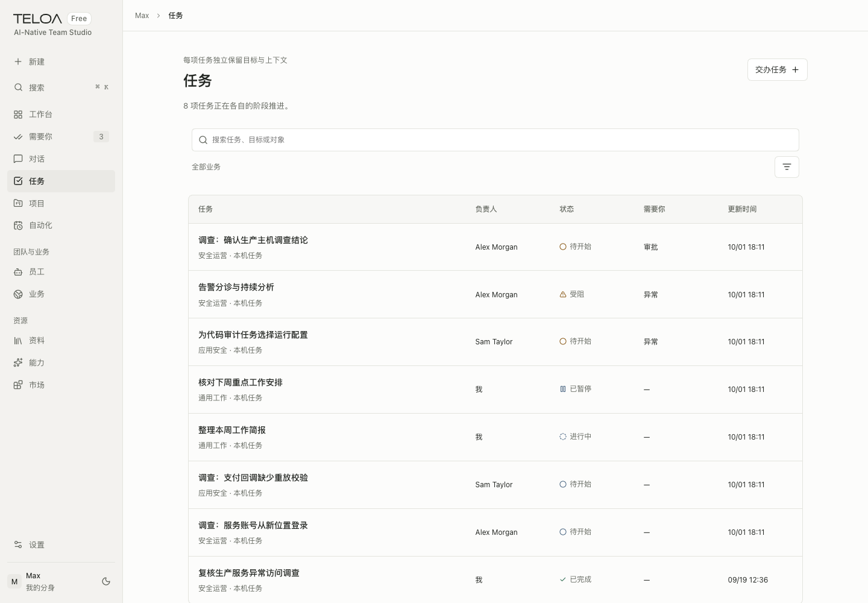Image resolution: width=868 pixels, height=603 pixels.
Task: Click the 已完成 status cell
Action: click(576, 579)
